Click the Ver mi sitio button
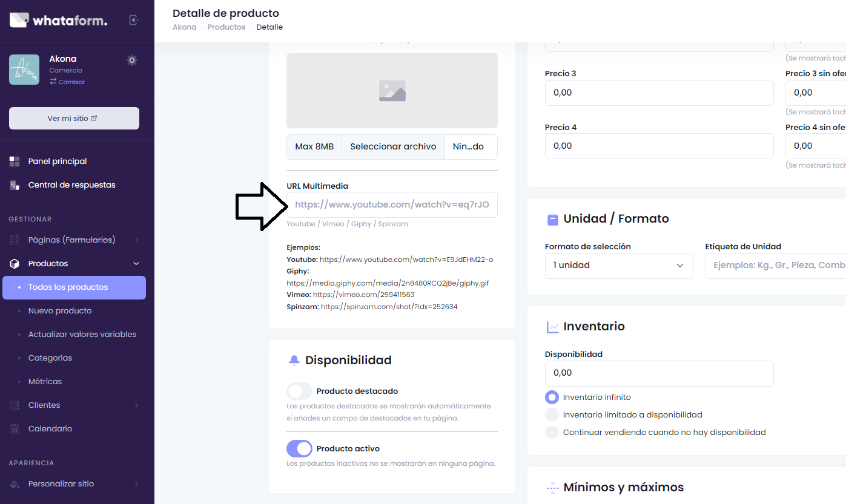 point(74,119)
